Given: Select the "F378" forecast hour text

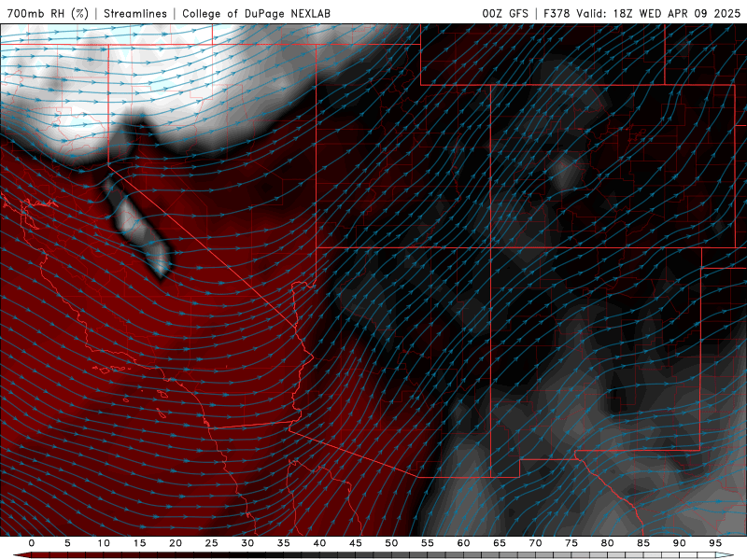Looking at the screenshot, I should pyautogui.click(x=557, y=13).
